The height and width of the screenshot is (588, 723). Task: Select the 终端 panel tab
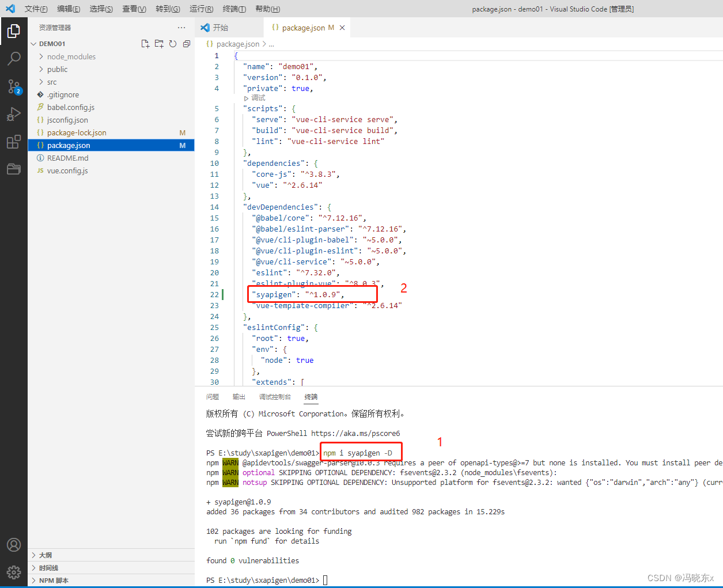311,397
